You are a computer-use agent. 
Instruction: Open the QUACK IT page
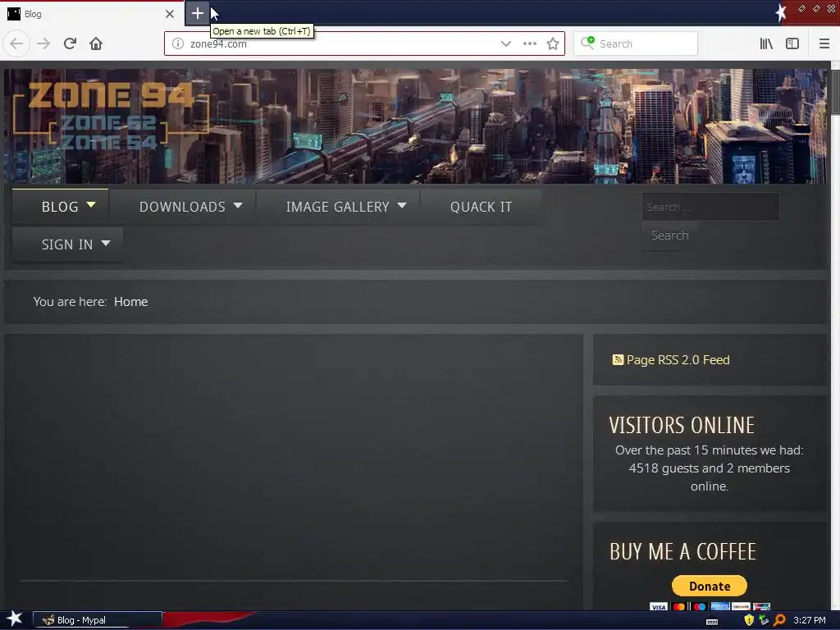point(481,207)
